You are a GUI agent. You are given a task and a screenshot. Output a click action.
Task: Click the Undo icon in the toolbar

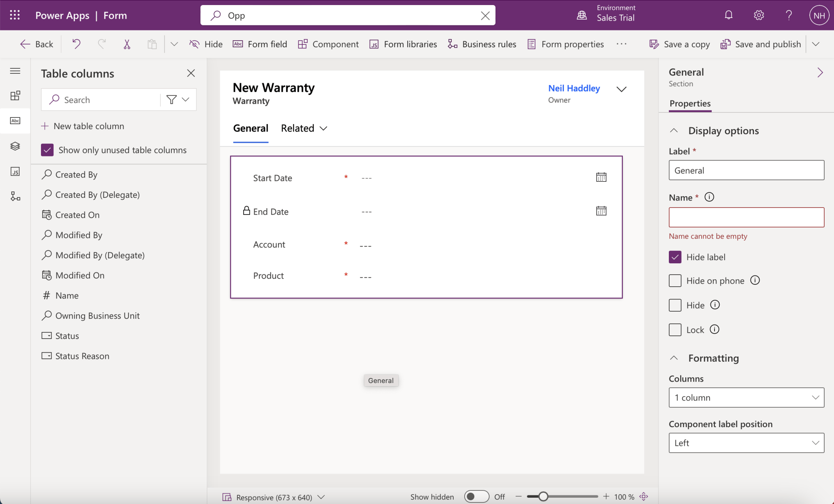[x=76, y=44]
